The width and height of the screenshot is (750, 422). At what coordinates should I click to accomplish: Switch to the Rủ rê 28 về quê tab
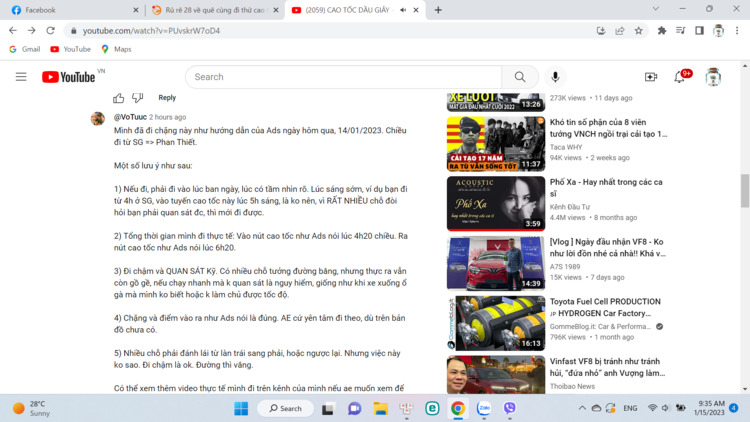click(214, 10)
